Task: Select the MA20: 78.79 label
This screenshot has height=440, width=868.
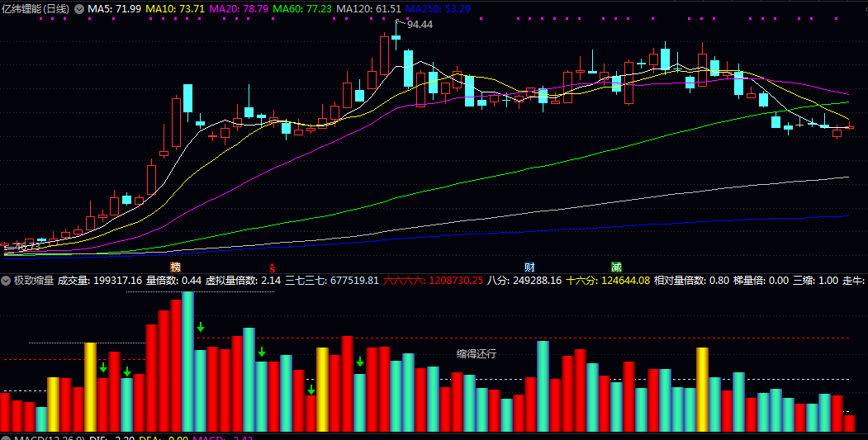Action: point(240,9)
